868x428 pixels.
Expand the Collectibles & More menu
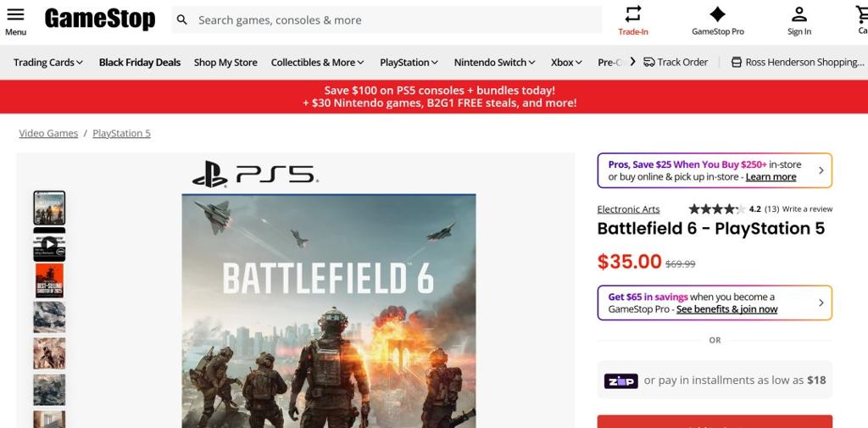(317, 62)
